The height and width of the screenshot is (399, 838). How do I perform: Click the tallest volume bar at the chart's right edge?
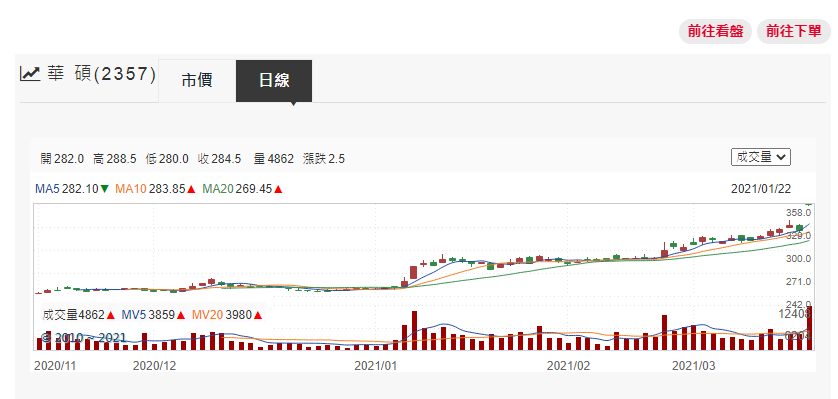(x=810, y=328)
